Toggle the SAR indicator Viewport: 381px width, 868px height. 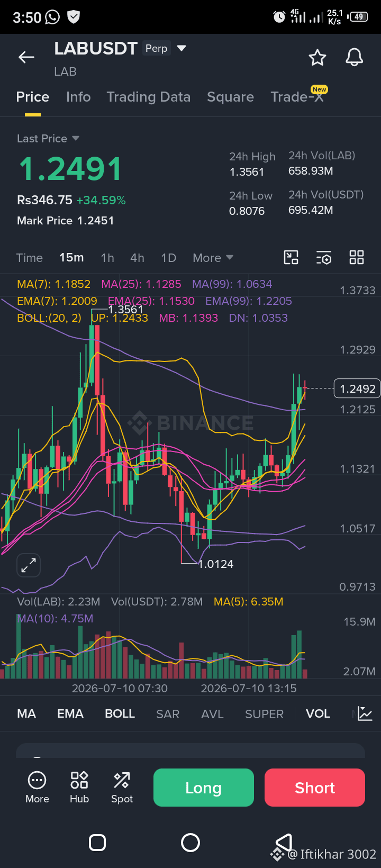(168, 713)
